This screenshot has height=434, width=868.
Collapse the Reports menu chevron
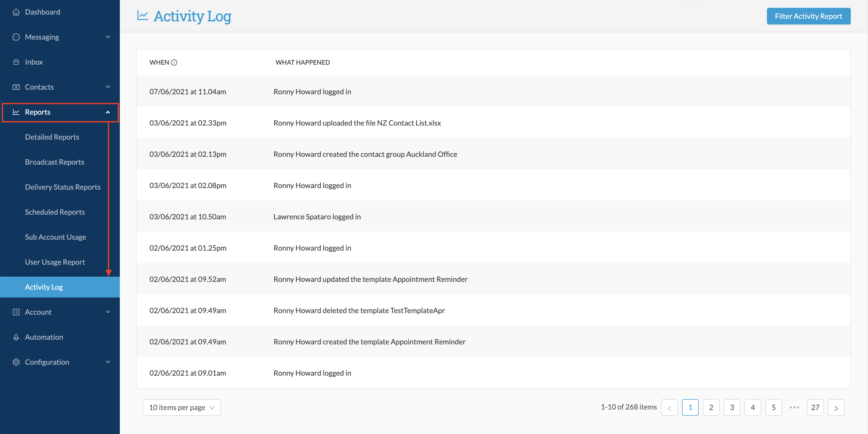pos(108,112)
